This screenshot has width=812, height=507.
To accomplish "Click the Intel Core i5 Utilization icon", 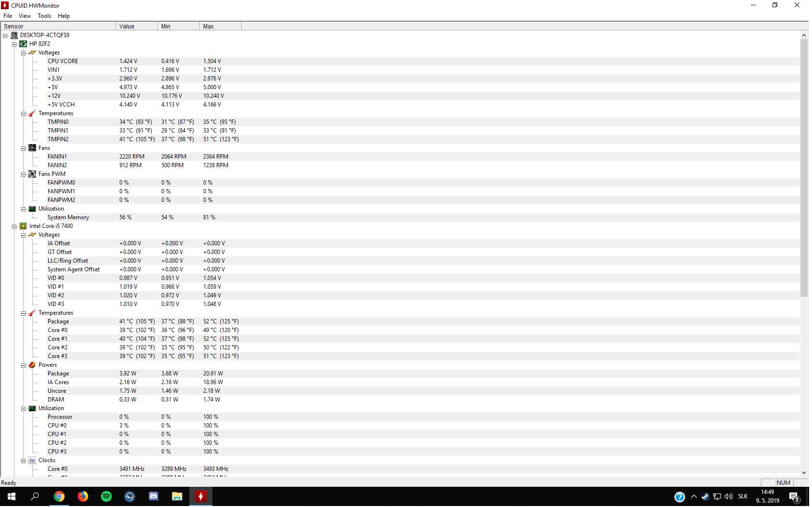I will [x=32, y=408].
